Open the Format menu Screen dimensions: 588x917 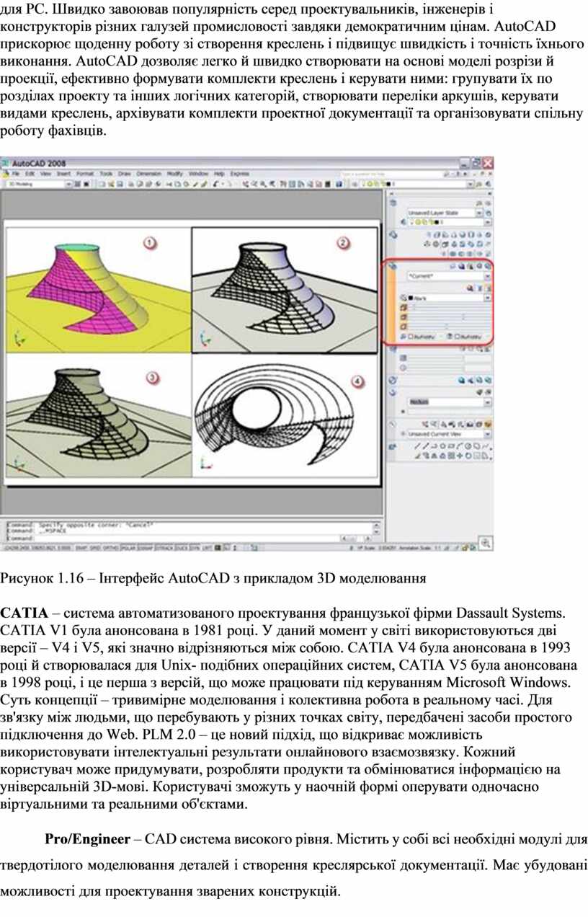pos(85,173)
